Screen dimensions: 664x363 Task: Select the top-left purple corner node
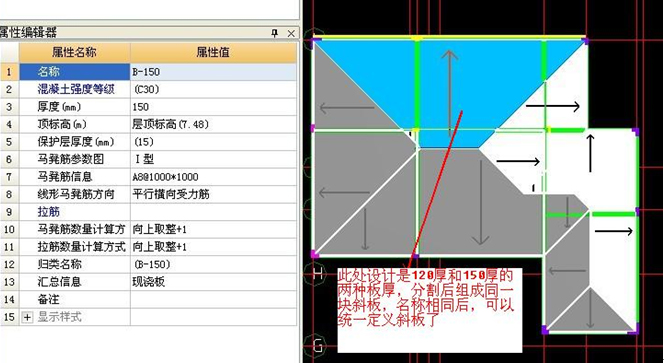coord(315,41)
